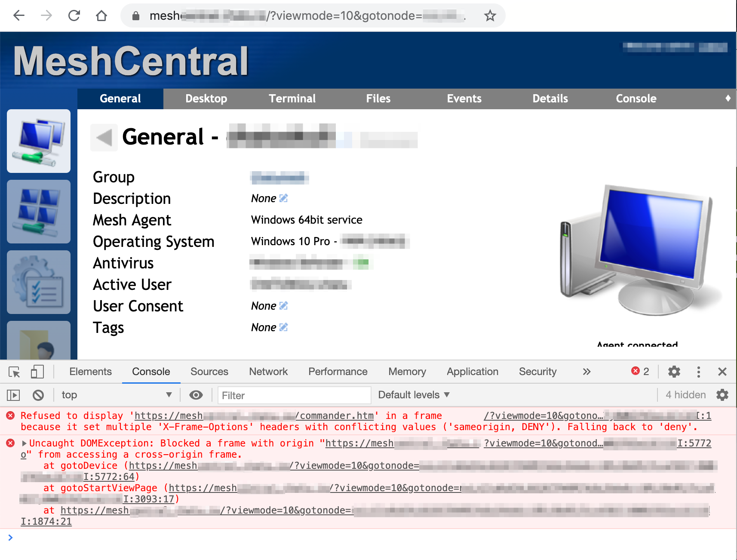Toggle the device toolbar in DevTools
This screenshot has height=560, width=737.
(x=37, y=372)
